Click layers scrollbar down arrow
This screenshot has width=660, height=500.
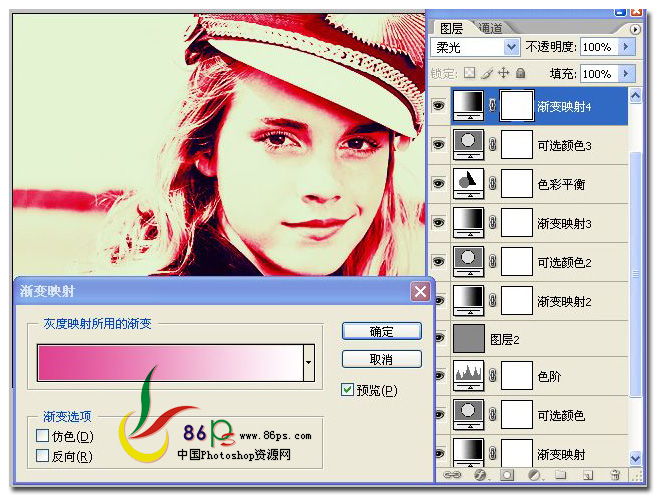[x=635, y=457]
